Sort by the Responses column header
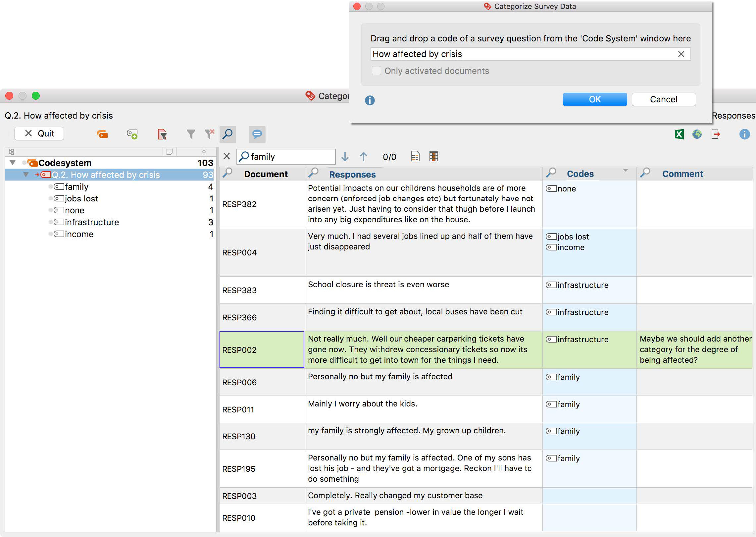Image resolution: width=756 pixels, height=537 pixels. (352, 175)
